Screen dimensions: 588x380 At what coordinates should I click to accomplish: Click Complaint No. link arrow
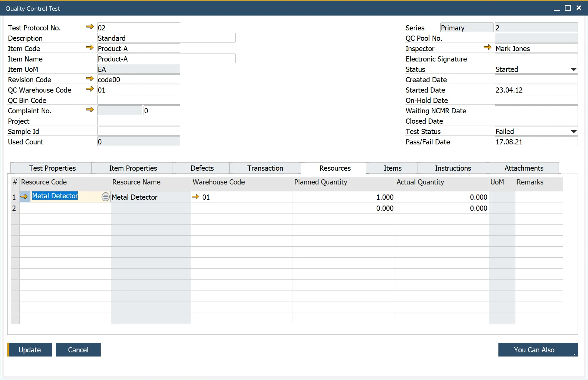pyautogui.click(x=90, y=110)
